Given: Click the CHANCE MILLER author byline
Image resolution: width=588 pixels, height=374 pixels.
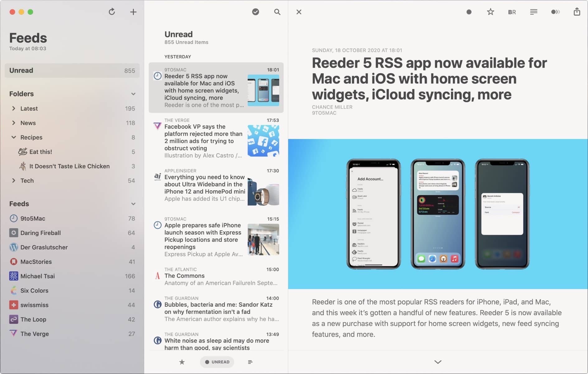Looking at the screenshot, I should click(332, 107).
